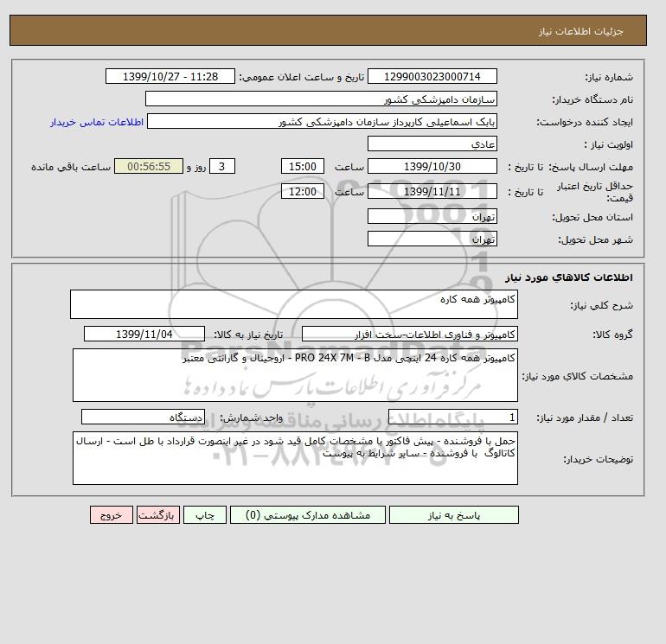666x644 pixels.
Task: Click the remaining days field showing 3
Action: (221, 167)
